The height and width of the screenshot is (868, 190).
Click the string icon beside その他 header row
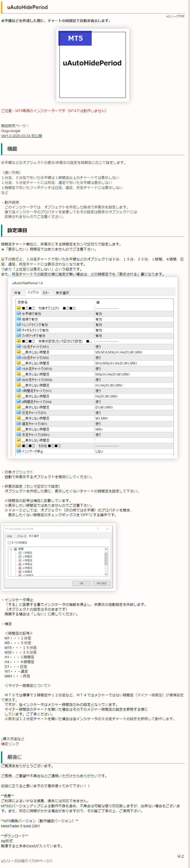(x=19, y=446)
